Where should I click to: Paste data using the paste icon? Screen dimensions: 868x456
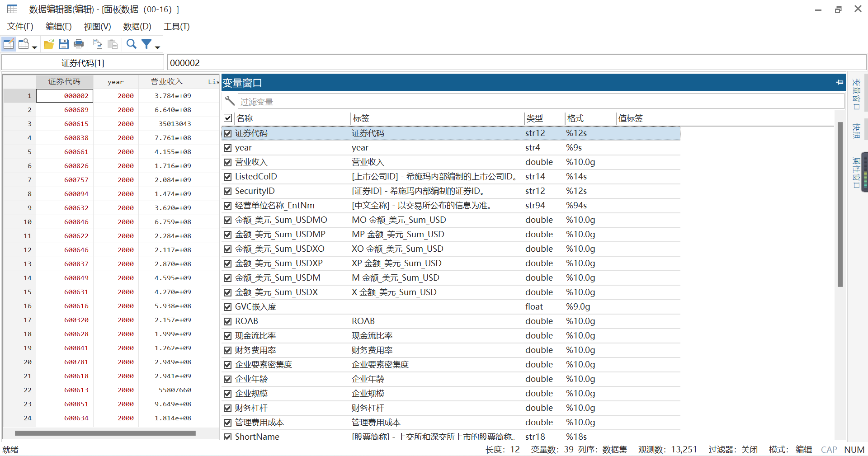113,44
